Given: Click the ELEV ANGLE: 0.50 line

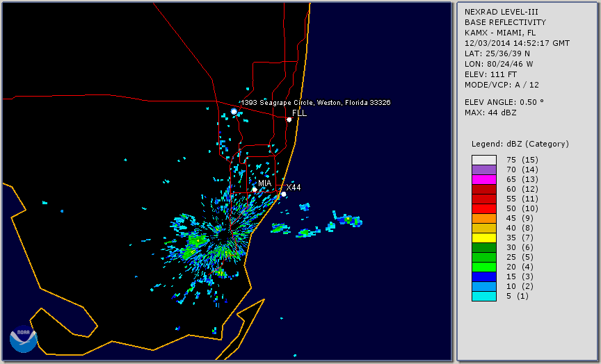Looking at the screenshot, I should [504, 102].
